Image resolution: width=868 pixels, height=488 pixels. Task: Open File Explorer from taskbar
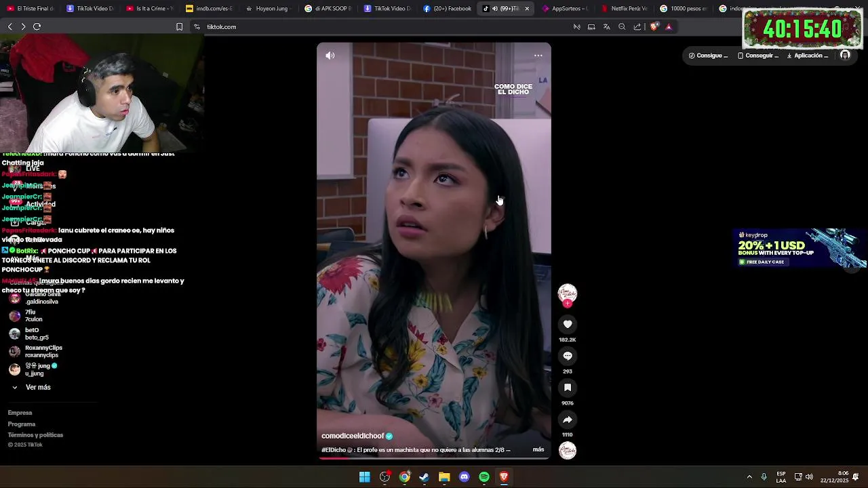click(x=444, y=477)
